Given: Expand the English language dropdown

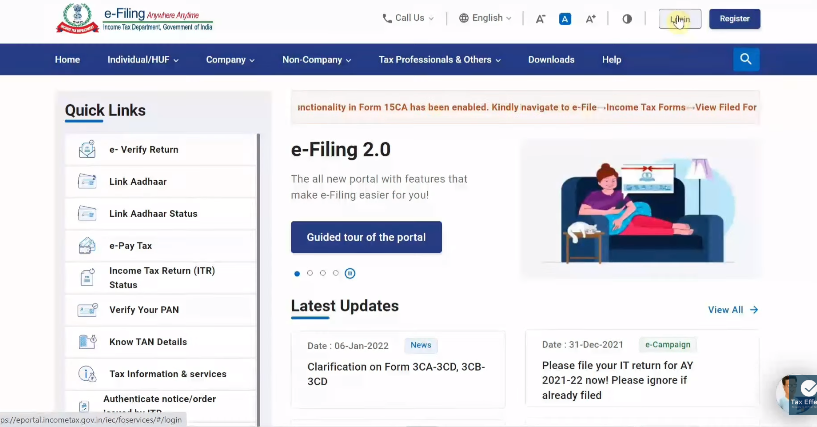Looking at the screenshot, I should tap(485, 18).
